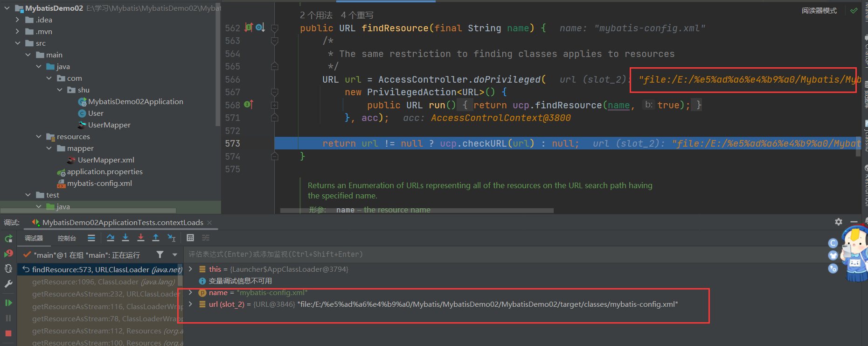Click the evaluate expression calculator icon

[190, 238]
